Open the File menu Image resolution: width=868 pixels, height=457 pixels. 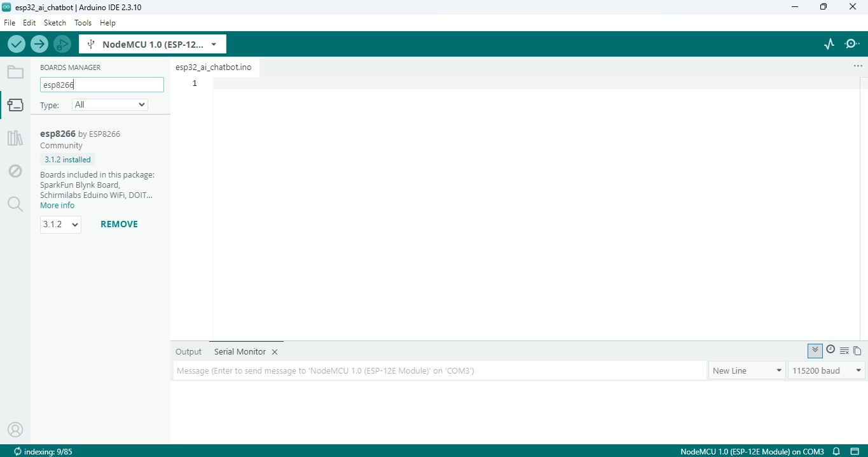tap(10, 22)
